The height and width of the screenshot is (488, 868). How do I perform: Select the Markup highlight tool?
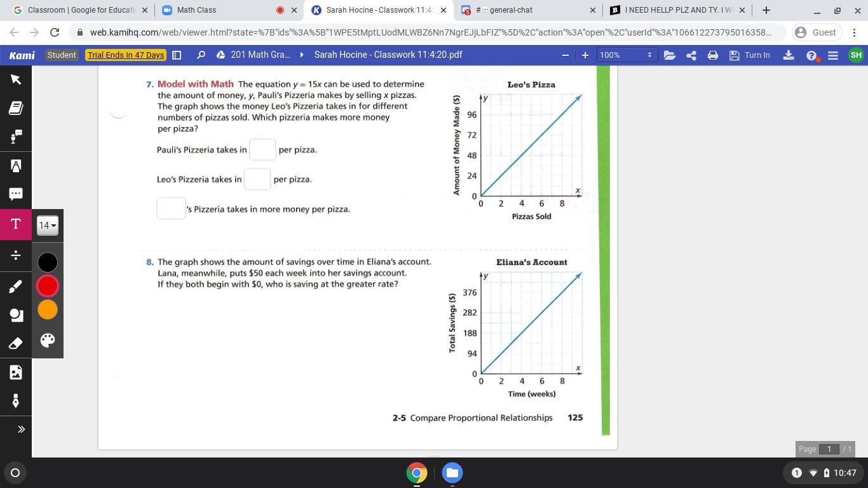tap(16, 166)
